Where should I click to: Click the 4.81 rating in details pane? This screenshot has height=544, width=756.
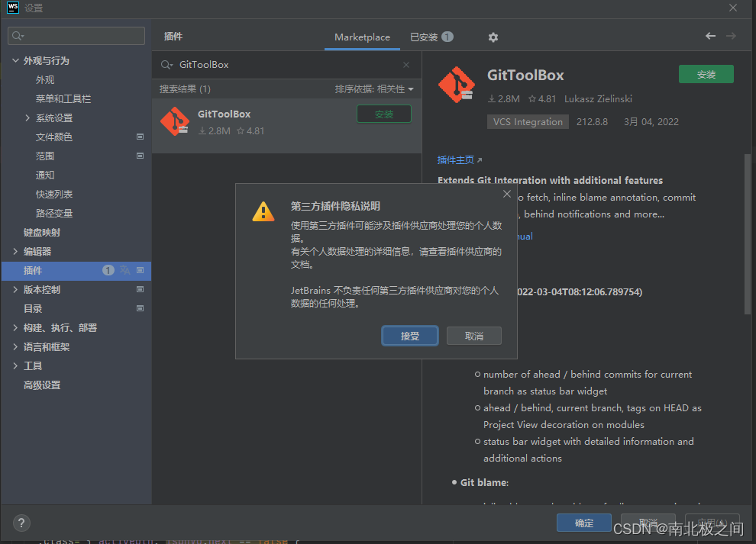[x=542, y=98]
